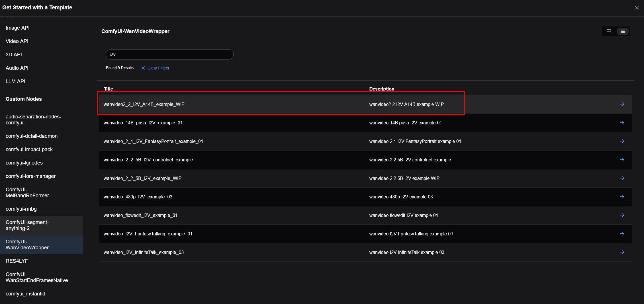The height and width of the screenshot is (304, 644).
Task: Click the 'Found 9 Results' text
Action: tap(120, 68)
